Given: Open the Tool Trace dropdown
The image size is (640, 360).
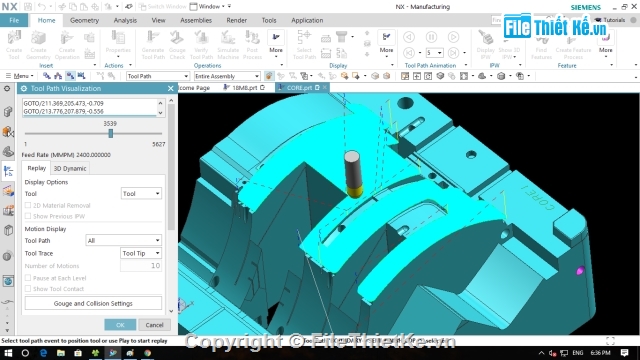Looking at the screenshot, I should pyautogui.click(x=141, y=253).
